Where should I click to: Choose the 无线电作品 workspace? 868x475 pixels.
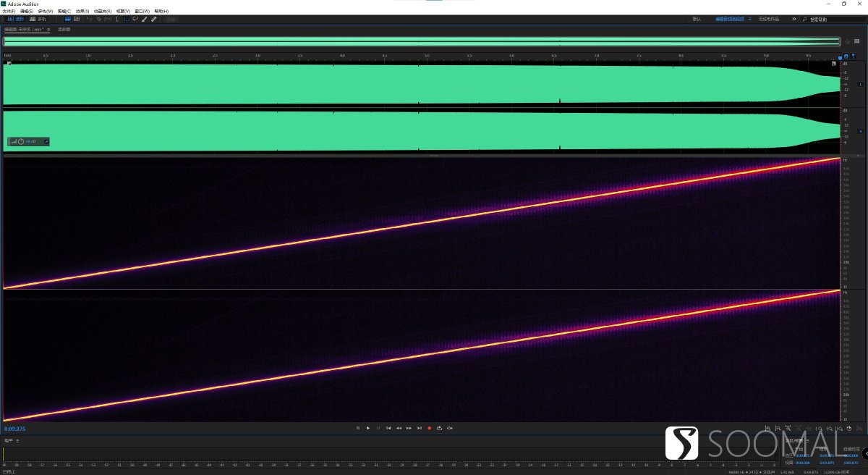click(769, 19)
